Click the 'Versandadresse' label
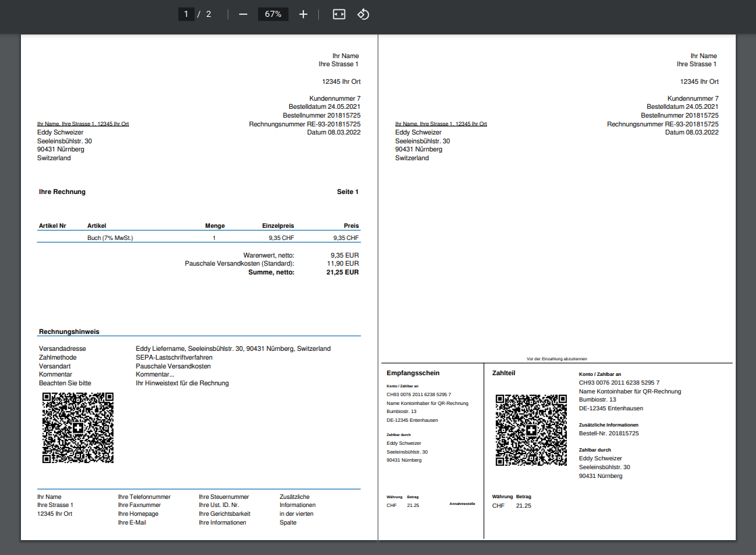 coord(62,348)
